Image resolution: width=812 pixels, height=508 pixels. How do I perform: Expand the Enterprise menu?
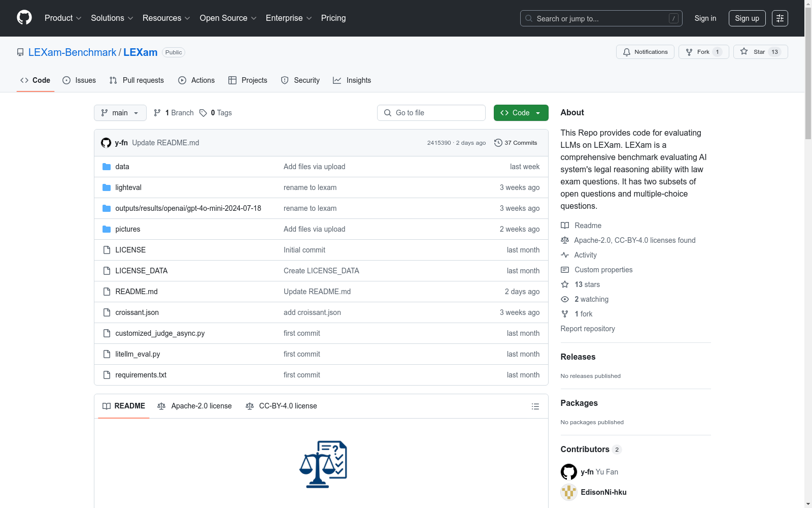tap(289, 18)
